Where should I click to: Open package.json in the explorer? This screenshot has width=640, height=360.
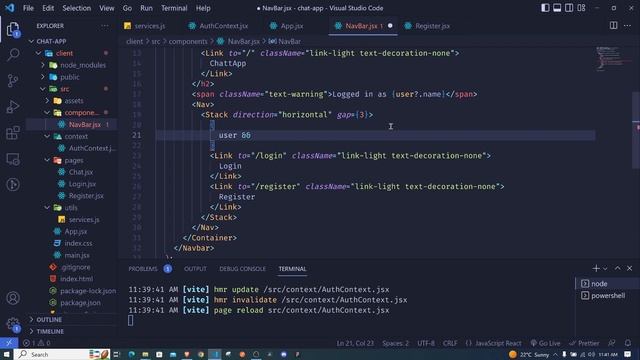80,302
